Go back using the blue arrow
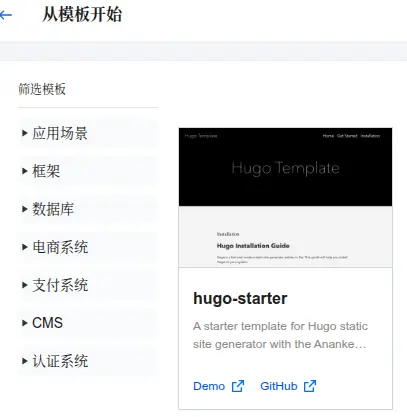 tap(5, 15)
